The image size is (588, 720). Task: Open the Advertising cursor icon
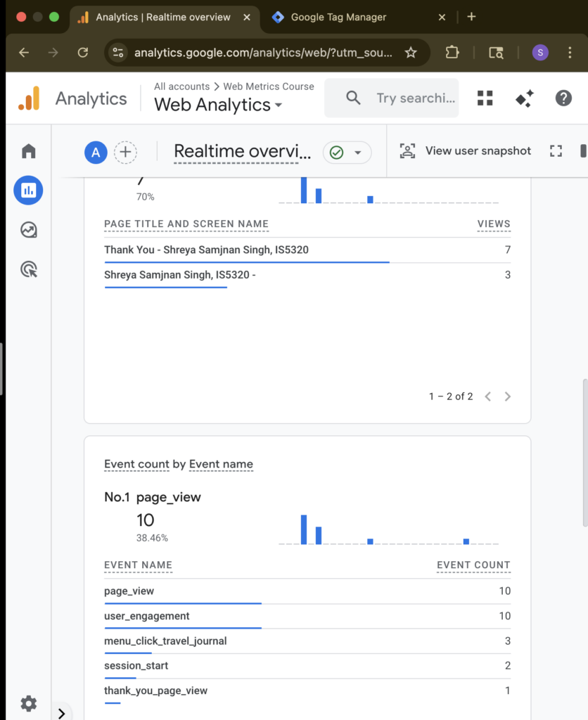[x=29, y=269]
